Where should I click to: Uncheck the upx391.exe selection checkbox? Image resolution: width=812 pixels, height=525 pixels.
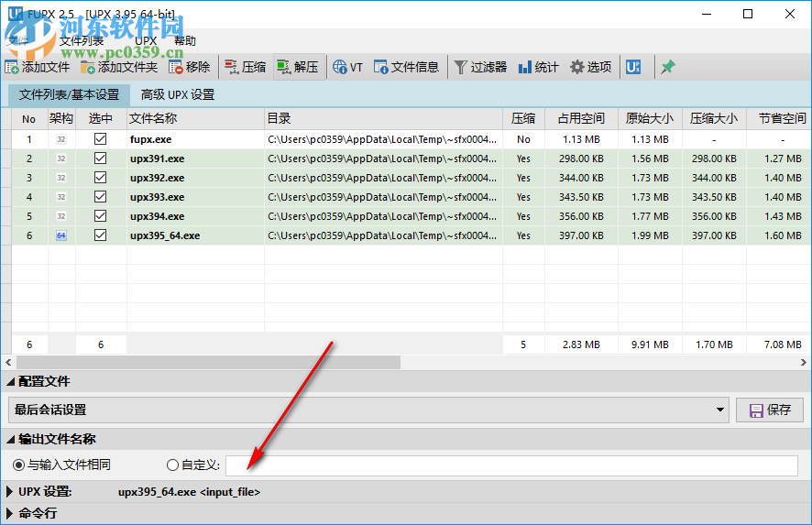click(x=101, y=158)
